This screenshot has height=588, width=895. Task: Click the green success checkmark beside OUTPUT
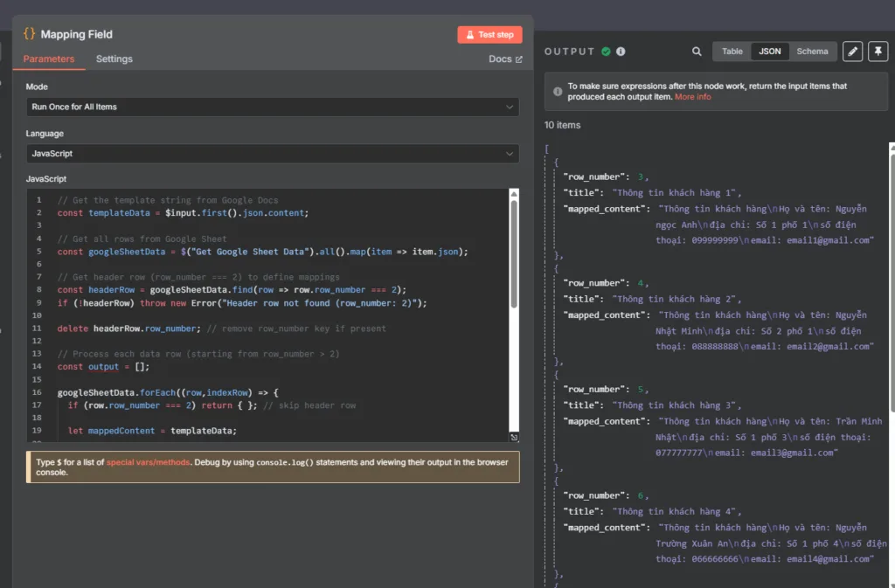pyautogui.click(x=606, y=52)
